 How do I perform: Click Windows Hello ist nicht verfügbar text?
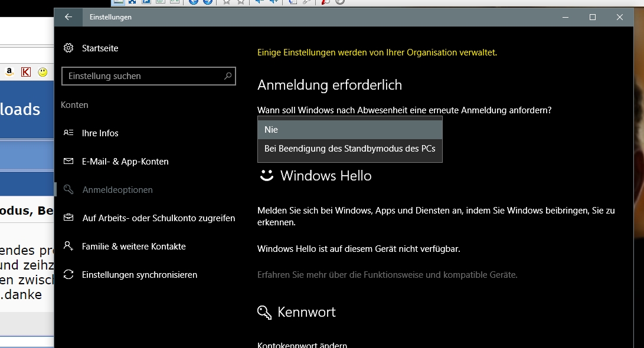tap(358, 249)
